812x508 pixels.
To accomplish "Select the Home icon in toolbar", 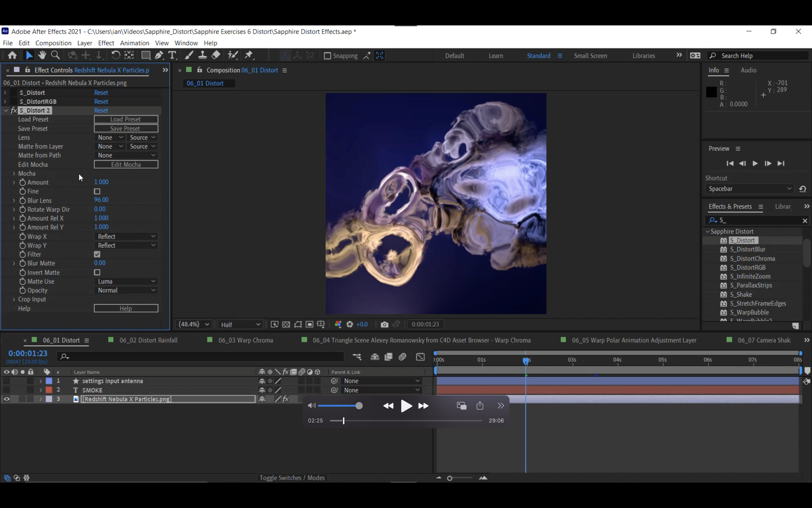I will pyautogui.click(x=12, y=55).
